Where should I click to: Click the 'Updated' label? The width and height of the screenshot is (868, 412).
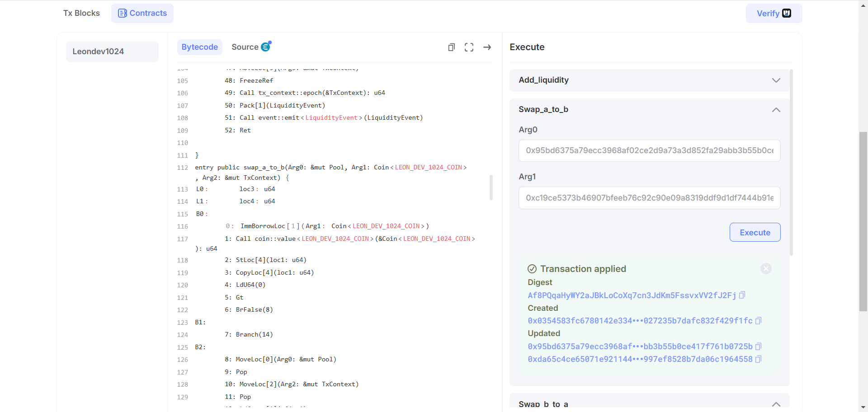[x=544, y=333]
